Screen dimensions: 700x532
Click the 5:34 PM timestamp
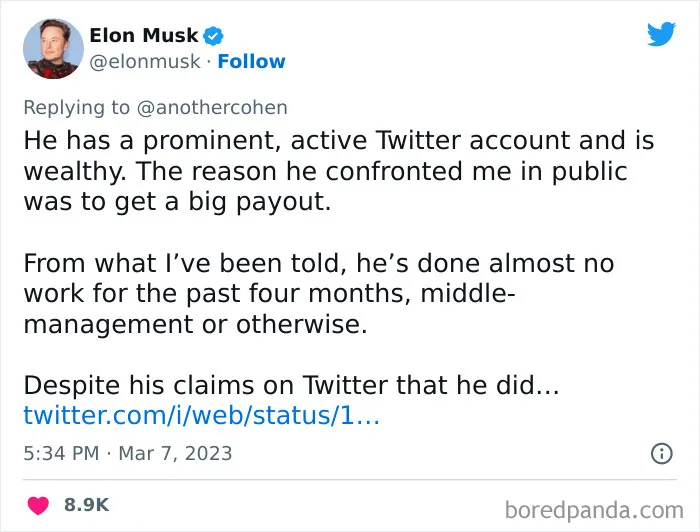[x=61, y=453]
